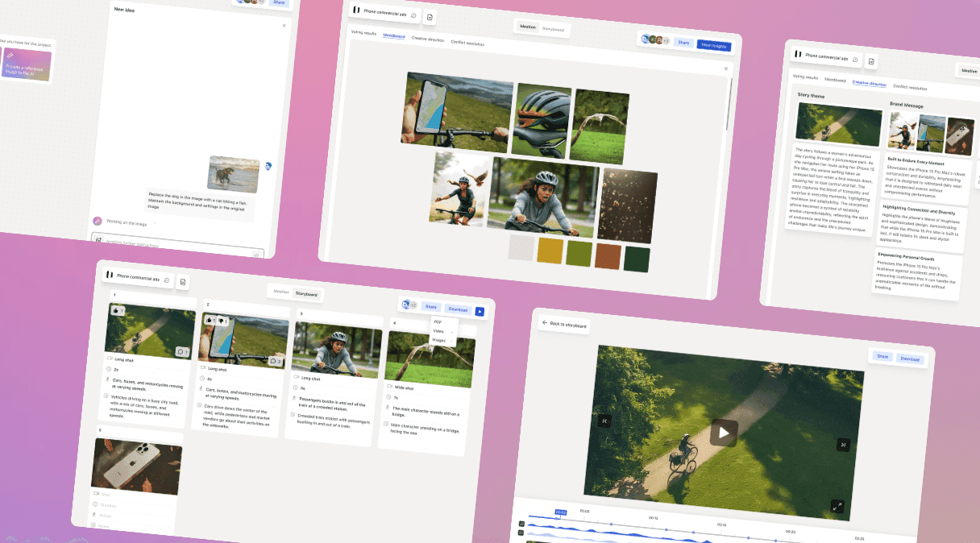Open the Conflict resolution tab in moodboard window
This screenshot has height=543, width=980.
[x=467, y=42]
